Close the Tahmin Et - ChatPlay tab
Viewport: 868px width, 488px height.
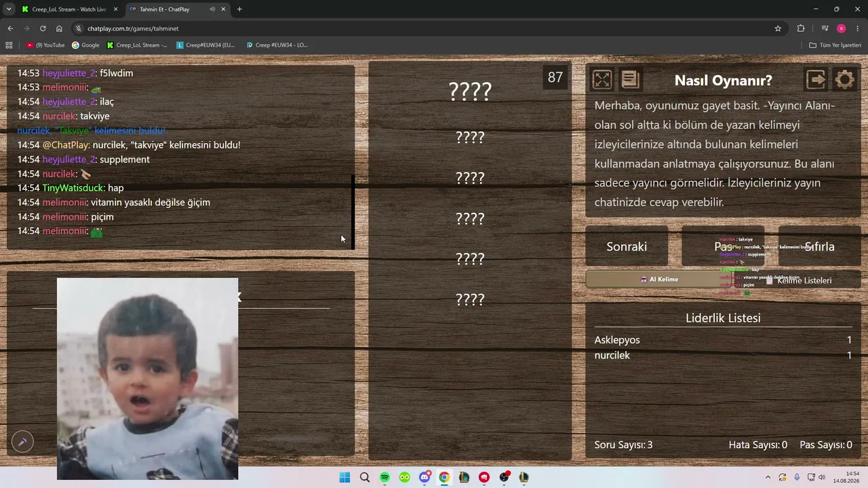(223, 9)
